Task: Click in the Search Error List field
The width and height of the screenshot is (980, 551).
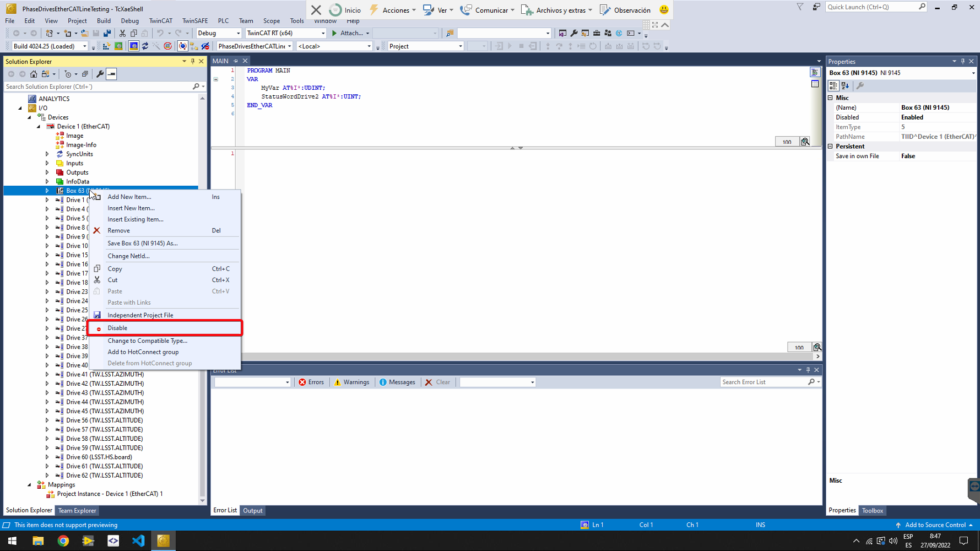Action: point(764,382)
